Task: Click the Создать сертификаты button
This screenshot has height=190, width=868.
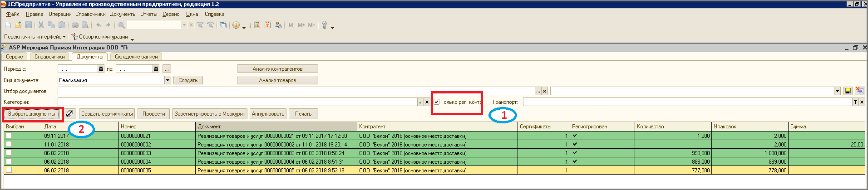Action: point(107,114)
